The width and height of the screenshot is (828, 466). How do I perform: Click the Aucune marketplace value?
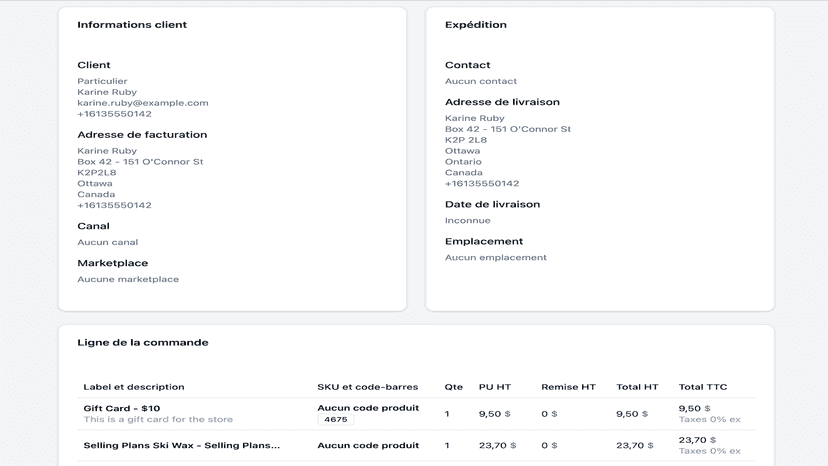pos(128,279)
